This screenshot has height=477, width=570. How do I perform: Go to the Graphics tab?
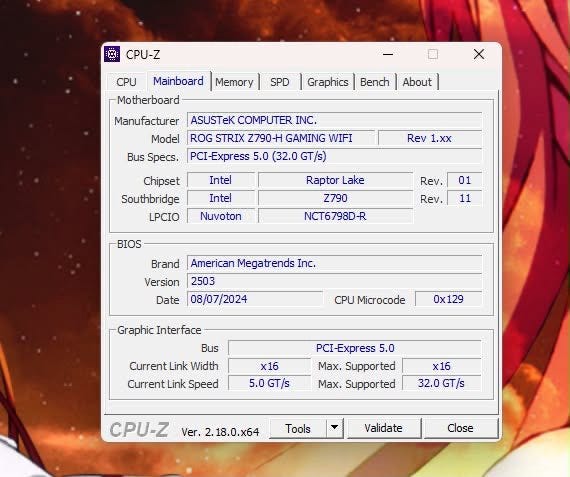[328, 82]
